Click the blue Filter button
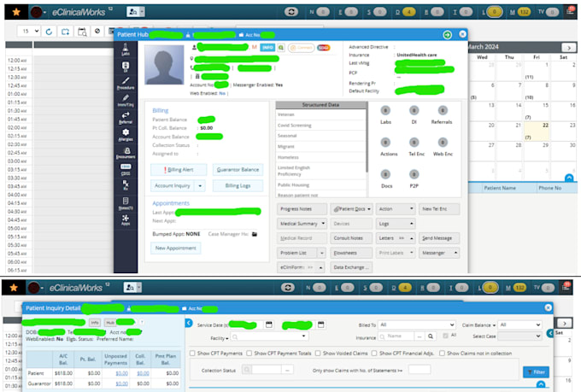Image resolution: width=581 pixels, height=392 pixels. (536, 372)
